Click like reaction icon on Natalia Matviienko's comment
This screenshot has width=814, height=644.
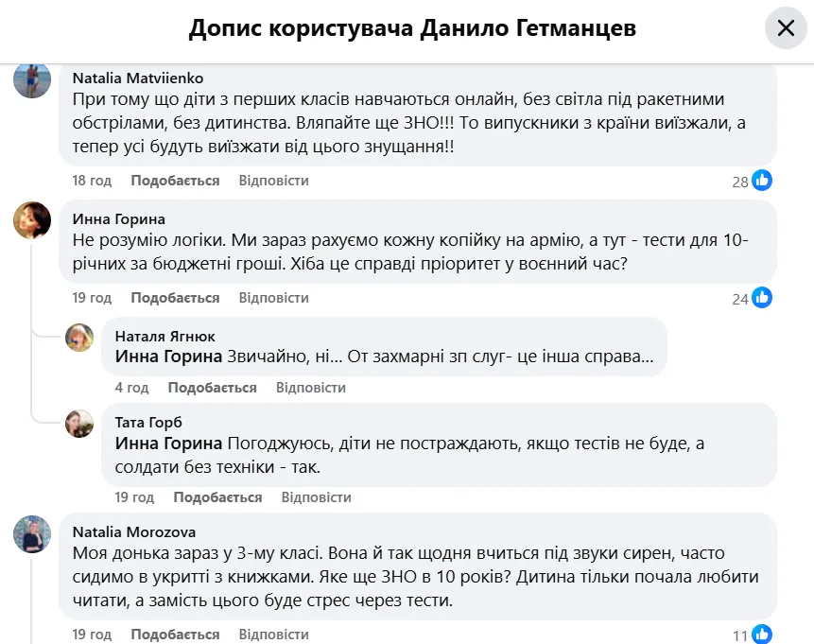coord(762,180)
